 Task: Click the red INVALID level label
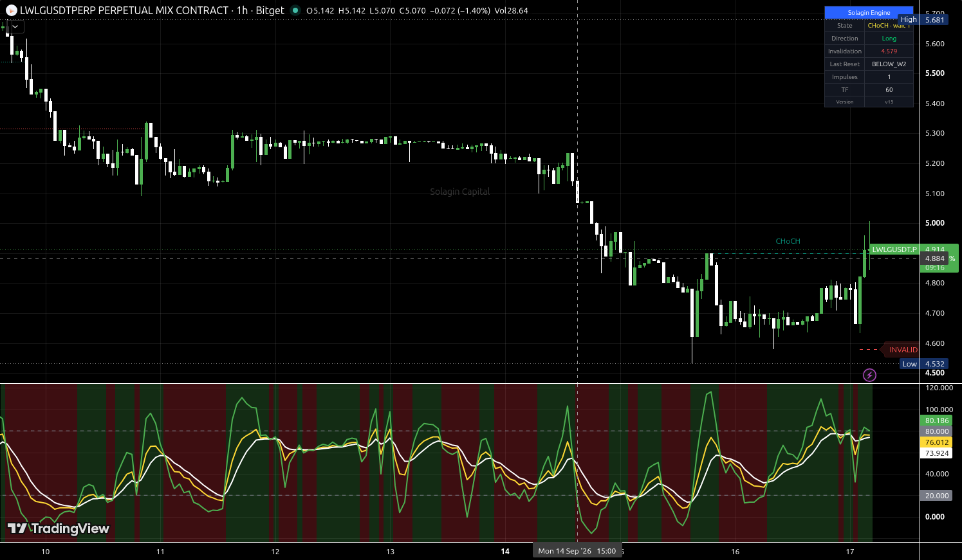coord(902,350)
